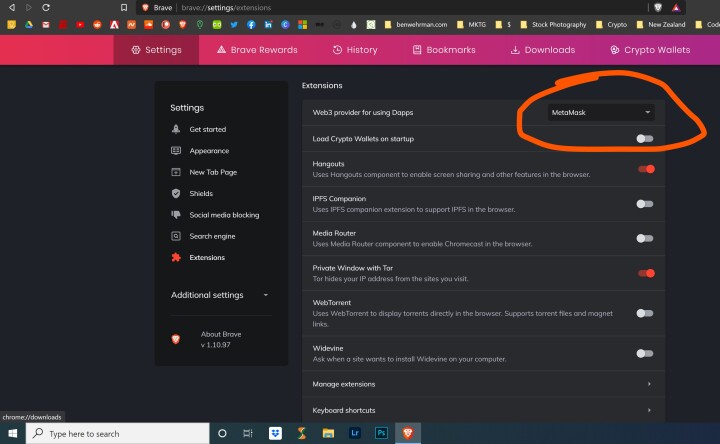Open the Microsoft bookmark icon

[302, 24]
